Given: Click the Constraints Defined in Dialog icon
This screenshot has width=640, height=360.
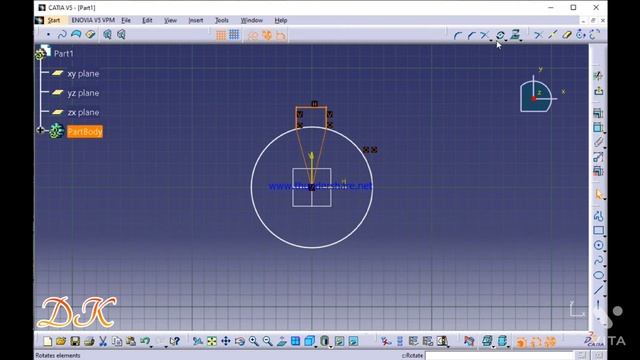Looking at the screenshot, I should coord(598,113).
